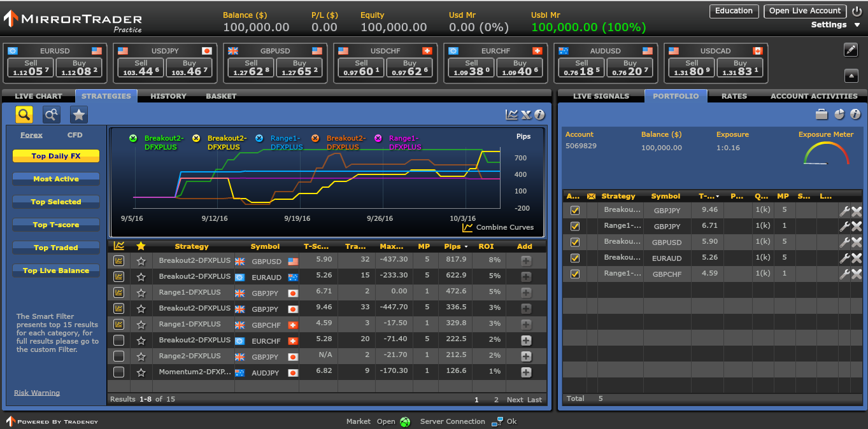Sort portfolio by T-score column header
Viewport: 868px width, 429px height.
709,196
